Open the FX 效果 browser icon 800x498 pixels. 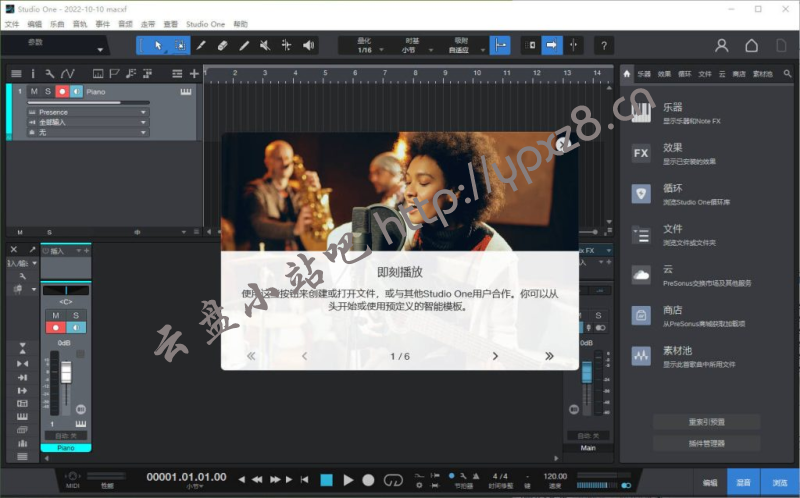coord(641,153)
